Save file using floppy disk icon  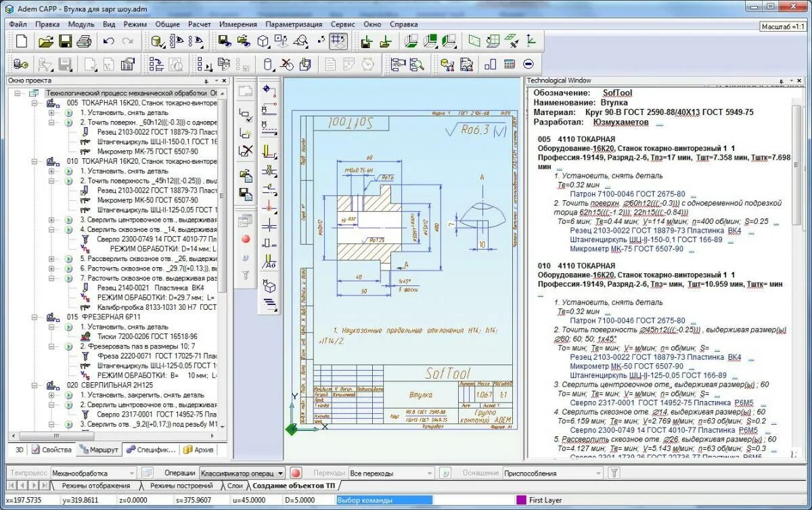pos(65,42)
